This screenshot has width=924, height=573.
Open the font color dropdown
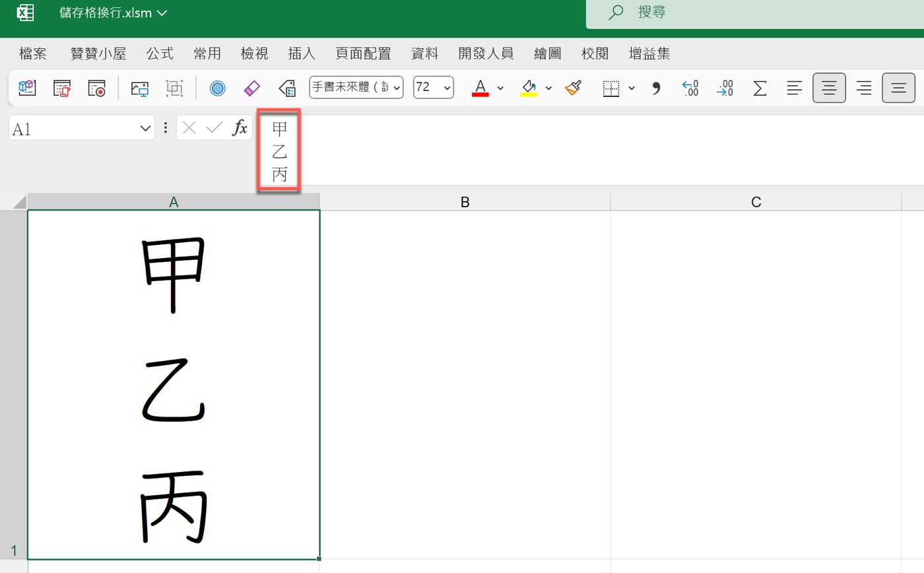(x=500, y=88)
